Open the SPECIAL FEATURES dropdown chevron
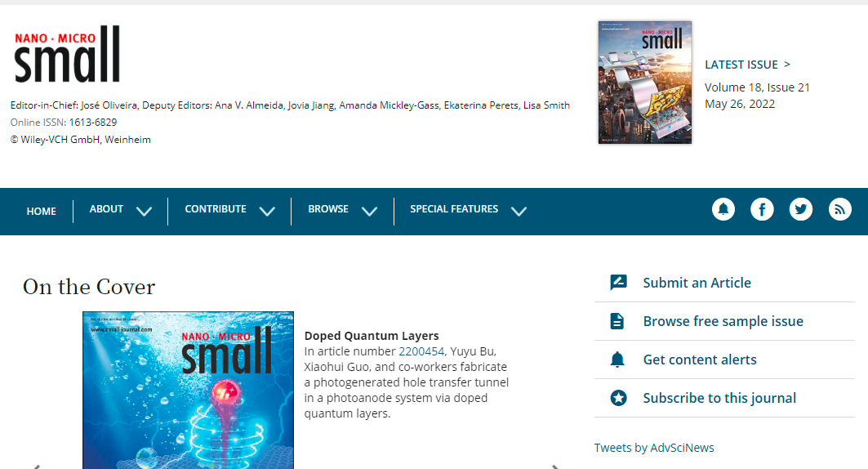 click(x=519, y=211)
